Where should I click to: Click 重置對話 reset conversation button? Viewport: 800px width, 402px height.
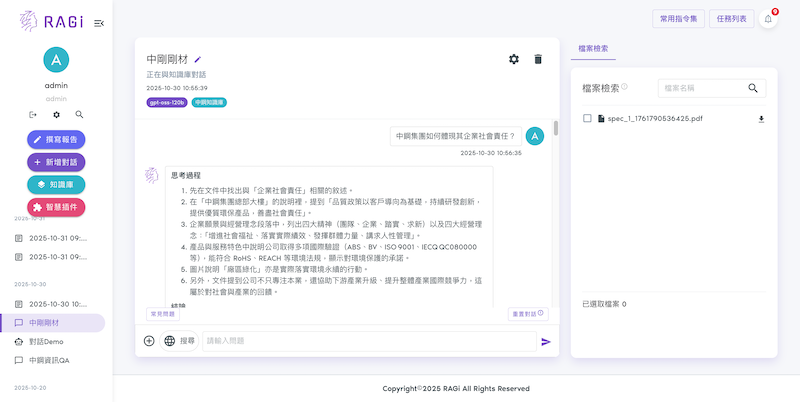528,314
